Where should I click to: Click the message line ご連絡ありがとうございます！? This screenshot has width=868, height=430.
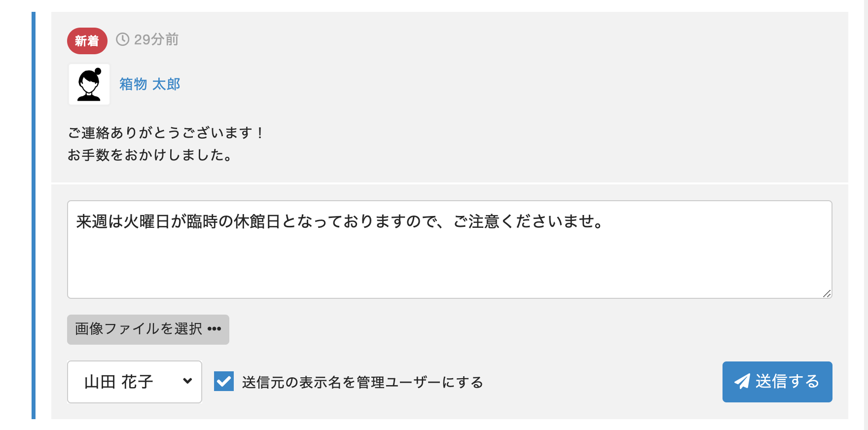(x=166, y=133)
